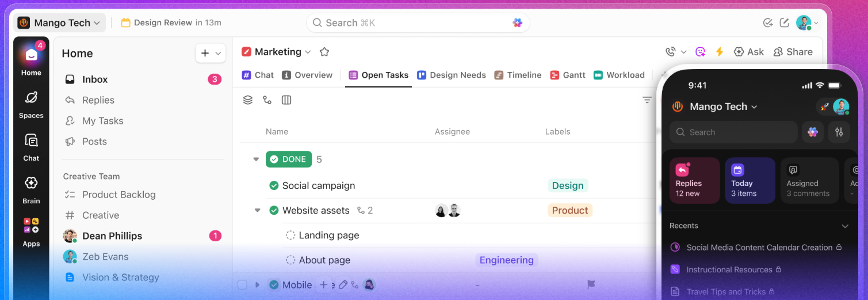Image resolution: width=868 pixels, height=300 pixels.
Task: Collapse the Website assets subtasks
Action: pyautogui.click(x=257, y=211)
